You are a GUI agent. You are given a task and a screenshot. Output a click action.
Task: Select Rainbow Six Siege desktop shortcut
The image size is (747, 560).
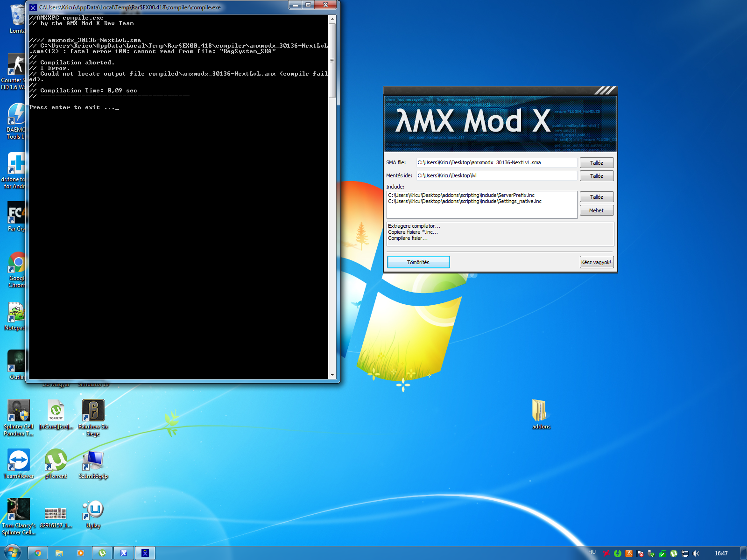tap(93, 418)
